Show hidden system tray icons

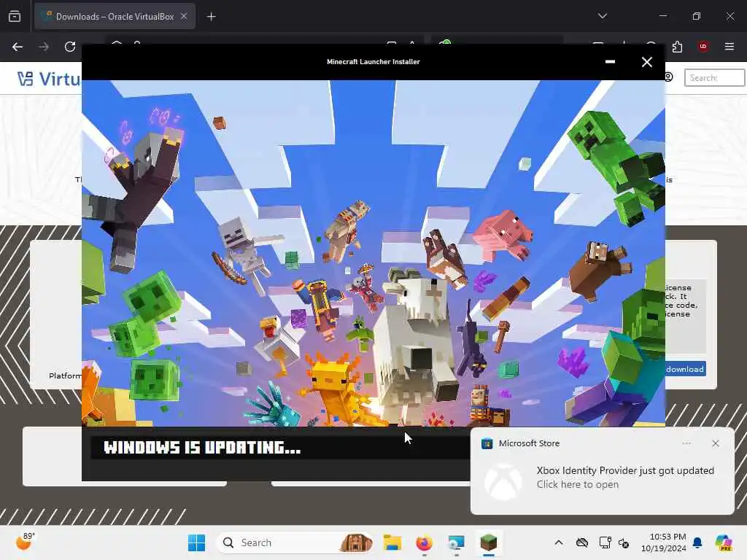pyautogui.click(x=559, y=542)
